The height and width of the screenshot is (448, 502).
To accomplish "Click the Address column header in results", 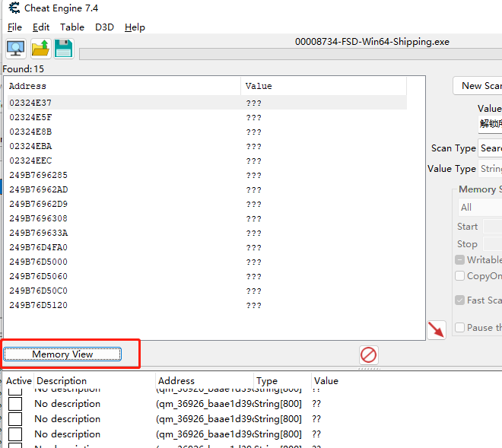I will 124,86.
